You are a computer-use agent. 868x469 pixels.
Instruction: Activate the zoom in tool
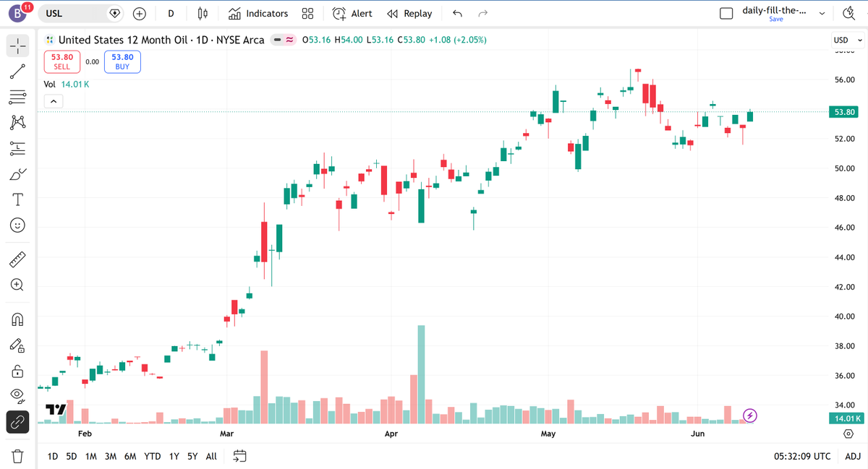tap(18, 285)
